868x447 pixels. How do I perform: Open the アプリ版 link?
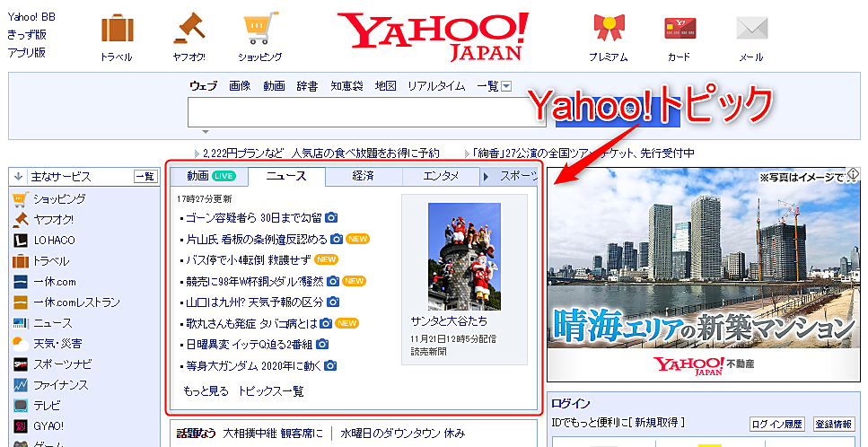(x=27, y=53)
